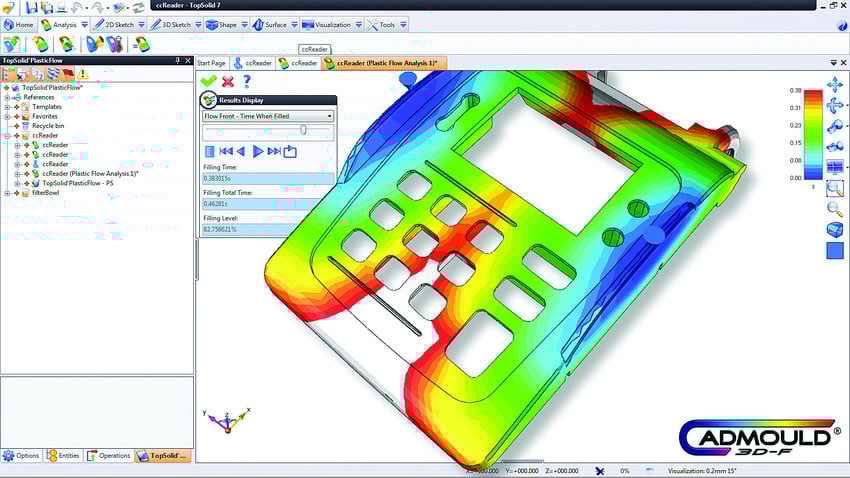This screenshot has height=478, width=850.
Task: Open the TopSolid' bottom panel tab
Action: [162, 456]
